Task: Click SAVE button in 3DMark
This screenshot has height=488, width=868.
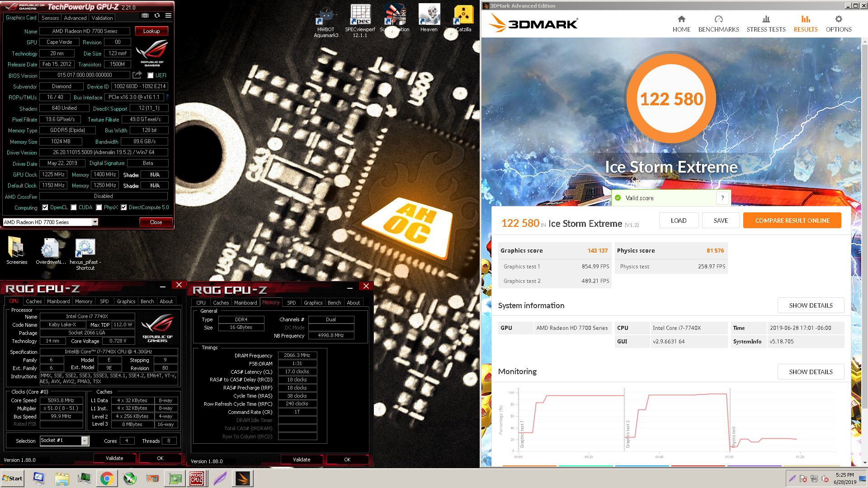Action: click(x=721, y=221)
